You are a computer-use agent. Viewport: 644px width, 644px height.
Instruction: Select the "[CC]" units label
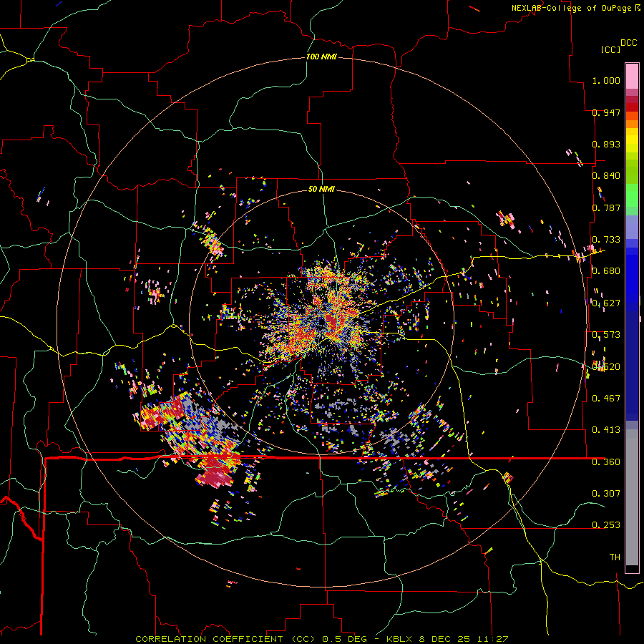[x=610, y=49]
